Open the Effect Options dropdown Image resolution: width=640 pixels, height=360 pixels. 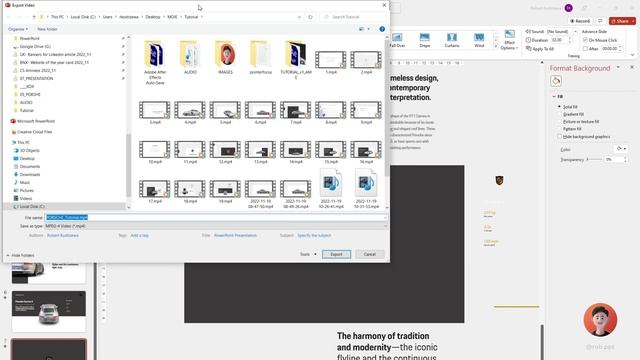pyautogui.click(x=509, y=40)
